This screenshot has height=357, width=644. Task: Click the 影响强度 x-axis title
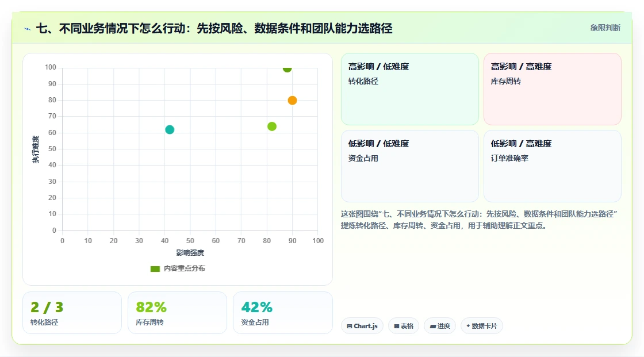pyautogui.click(x=190, y=252)
